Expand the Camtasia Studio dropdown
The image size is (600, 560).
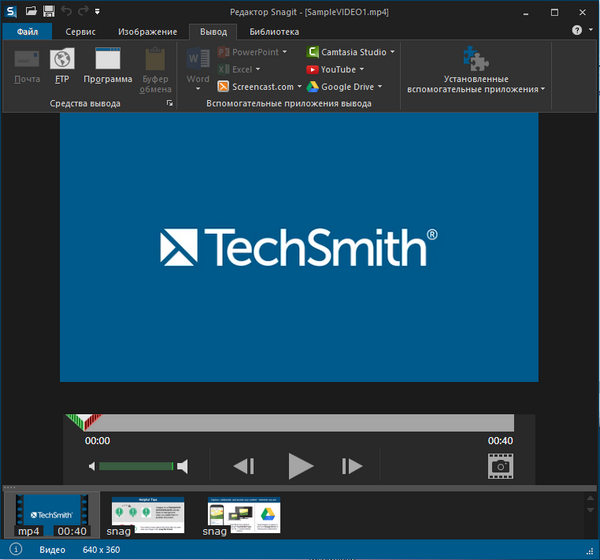[x=392, y=52]
